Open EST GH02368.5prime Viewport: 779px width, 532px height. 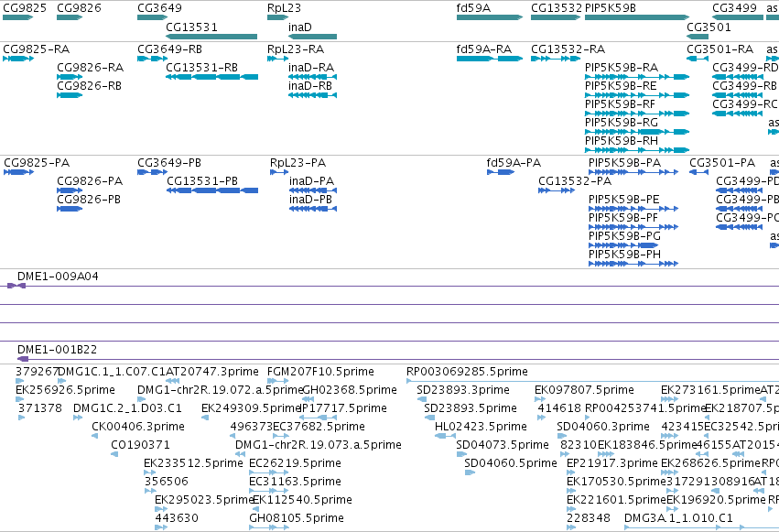point(350,390)
